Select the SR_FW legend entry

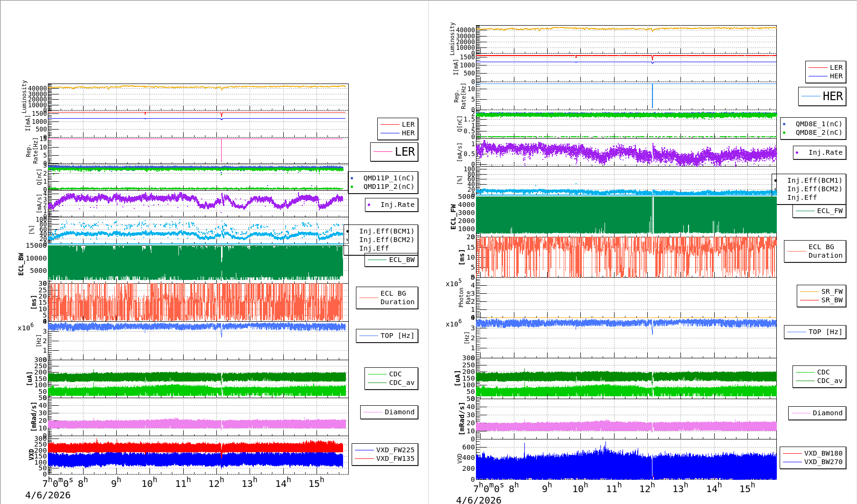click(x=822, y=291)
